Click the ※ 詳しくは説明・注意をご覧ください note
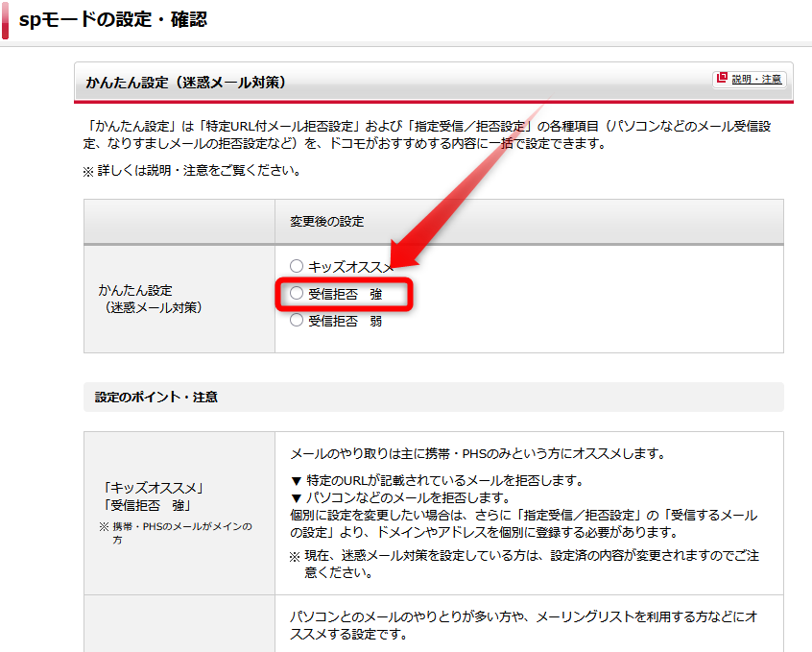The height and width of the screenshot is (652, 812). click(192, 171)
